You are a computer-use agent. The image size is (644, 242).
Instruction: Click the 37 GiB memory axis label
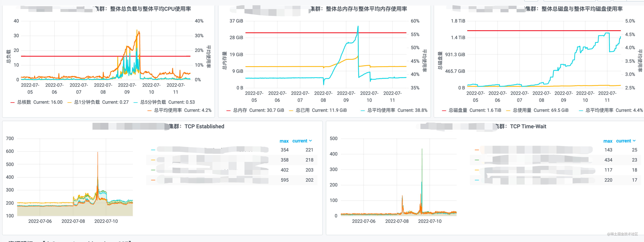[236, 21]
